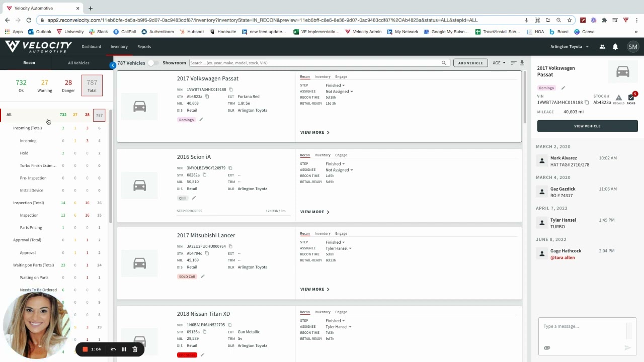Copy the Nissan Titan XD VIN number
Image resolution: width=644 pixels, height=362 pixels.
click(229, 325)
